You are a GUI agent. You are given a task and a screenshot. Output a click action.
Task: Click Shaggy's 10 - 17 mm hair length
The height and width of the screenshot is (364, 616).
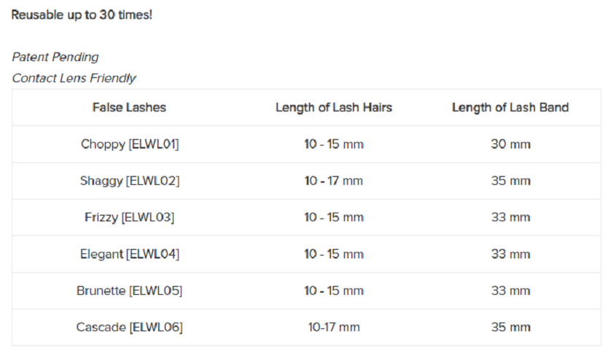334,181
